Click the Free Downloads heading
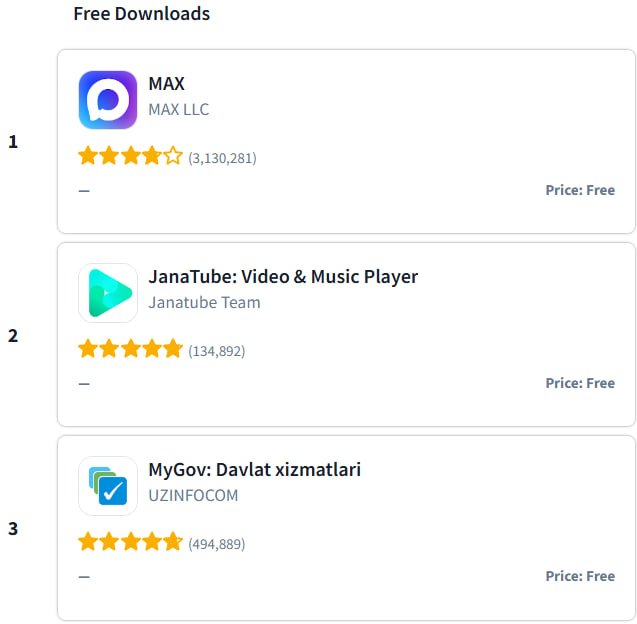The image size is (637, 624). [x=142, y=14]
